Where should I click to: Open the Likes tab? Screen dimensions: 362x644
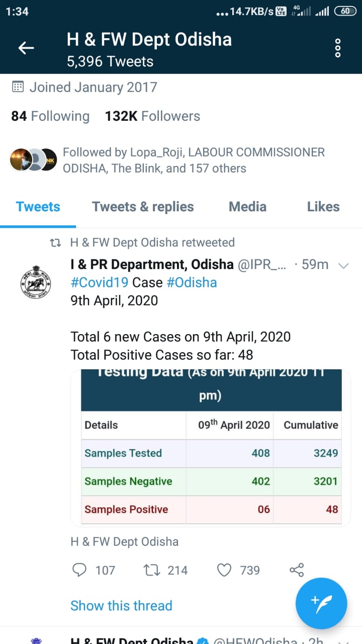[x=323, y=207]
